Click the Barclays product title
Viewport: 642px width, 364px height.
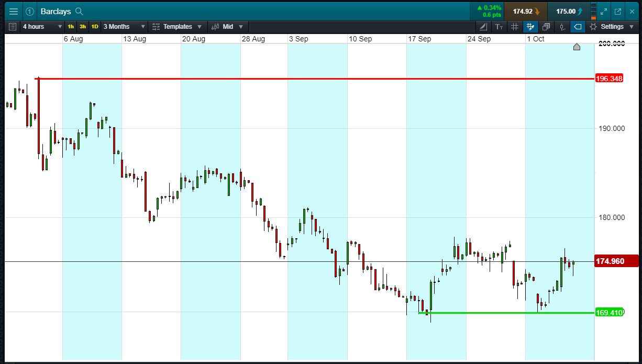[55, 11]
